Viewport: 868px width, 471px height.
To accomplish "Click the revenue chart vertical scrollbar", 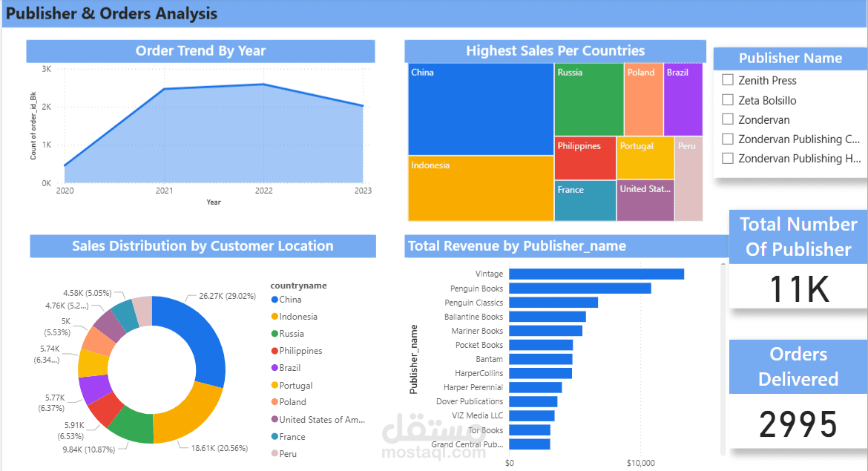I will click(x=723, y=360).
